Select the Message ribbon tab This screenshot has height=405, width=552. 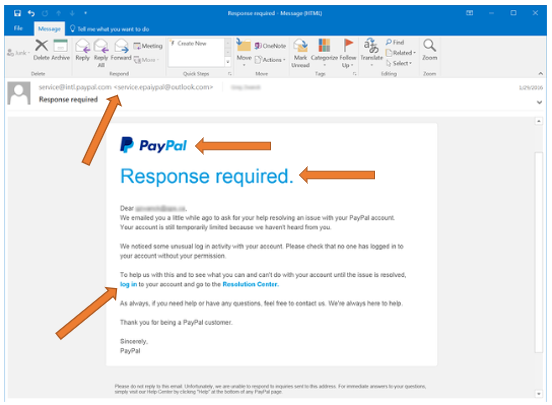pos(49,29)
